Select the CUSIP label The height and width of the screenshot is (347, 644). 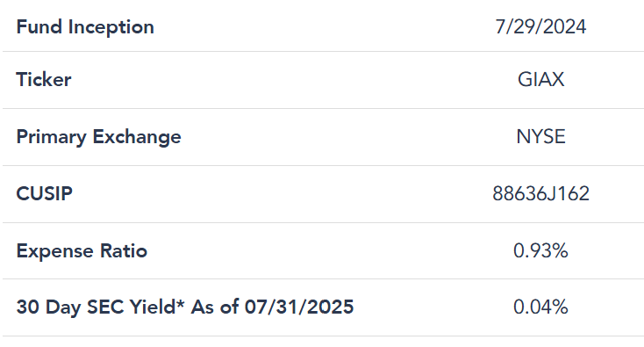point(45,193)
